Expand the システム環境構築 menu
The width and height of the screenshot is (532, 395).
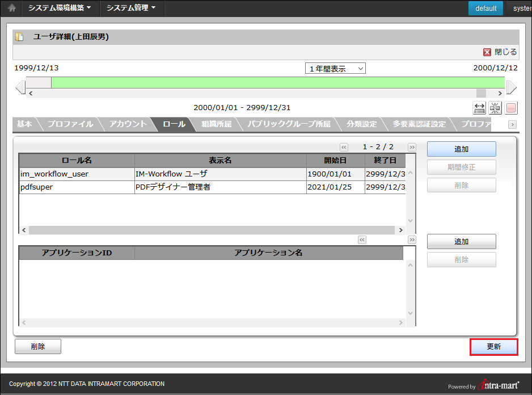(60, 9)
